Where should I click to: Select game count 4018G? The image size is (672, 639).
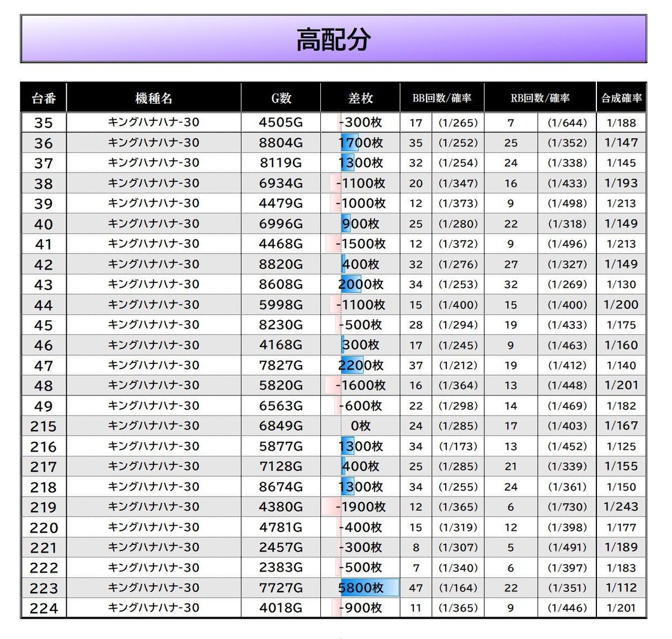(x=281, y=608)
